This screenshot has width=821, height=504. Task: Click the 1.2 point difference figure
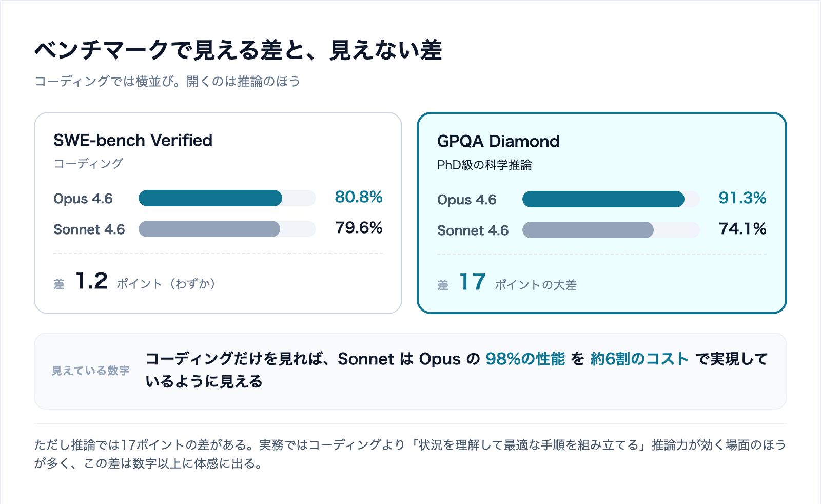pyautogui.click(x=91, y=281)
